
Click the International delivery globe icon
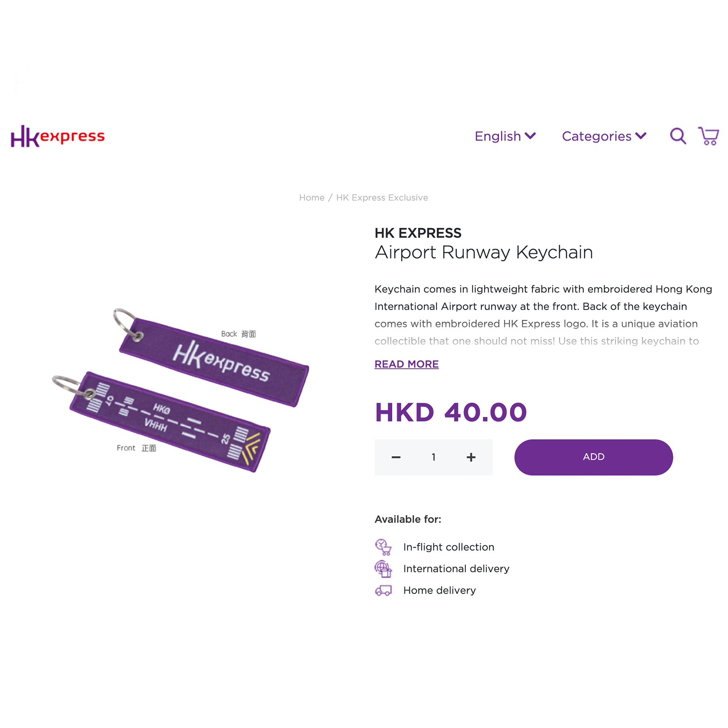(383, 569)
